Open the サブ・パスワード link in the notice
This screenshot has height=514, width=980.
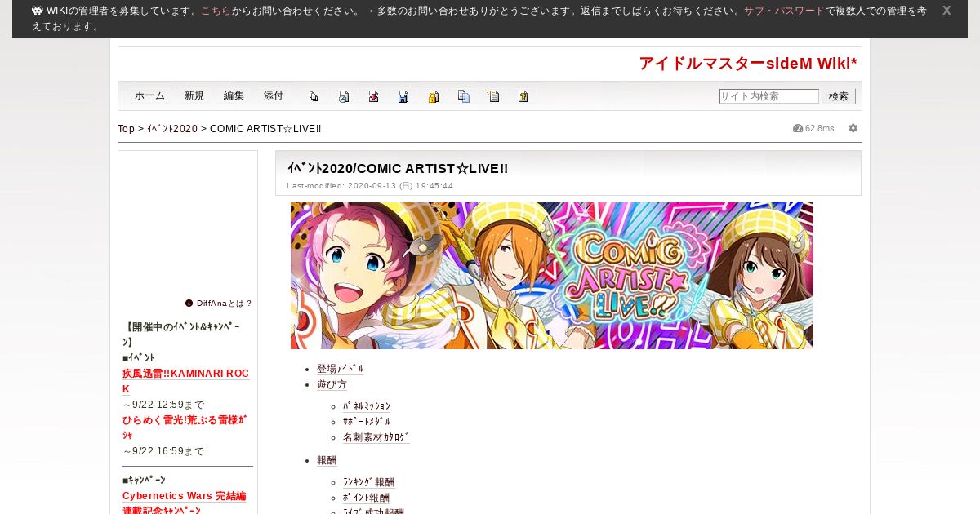[784, 11]
